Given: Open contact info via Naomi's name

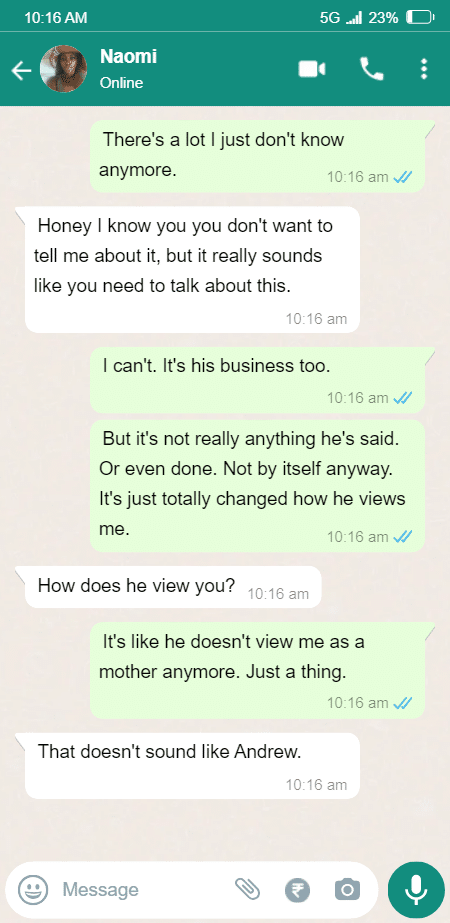Looking at the screenshot, I should pyautogui.click(x=128, y=57).
